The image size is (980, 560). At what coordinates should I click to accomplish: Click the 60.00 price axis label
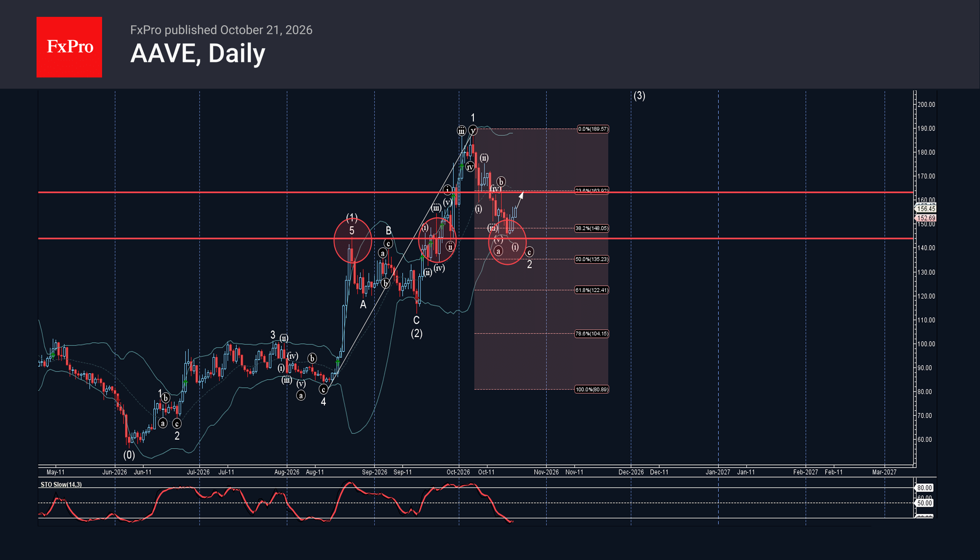(925, 440)
